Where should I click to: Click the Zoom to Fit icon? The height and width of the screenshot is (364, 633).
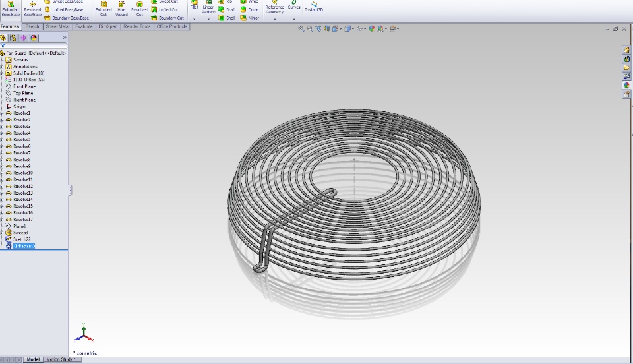(x=301, y=29)
